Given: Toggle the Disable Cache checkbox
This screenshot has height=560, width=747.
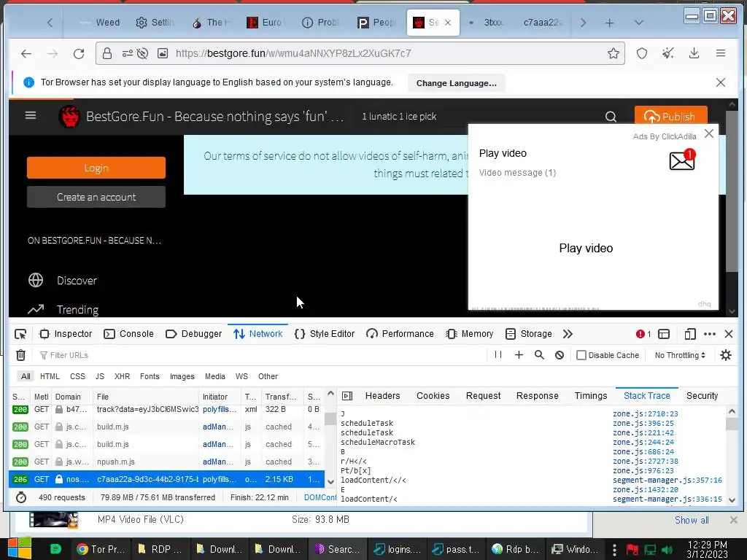Looking at the screenshot, I should [x=581, y=355].
